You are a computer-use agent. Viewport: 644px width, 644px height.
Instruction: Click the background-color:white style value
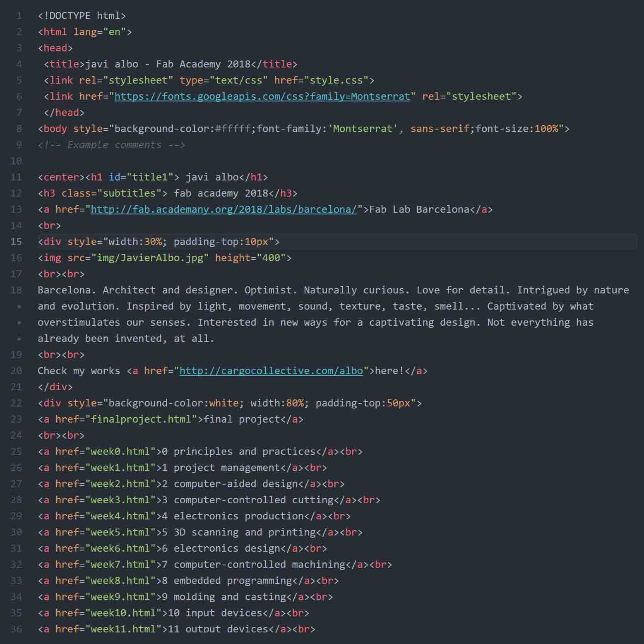coord(174,403)
